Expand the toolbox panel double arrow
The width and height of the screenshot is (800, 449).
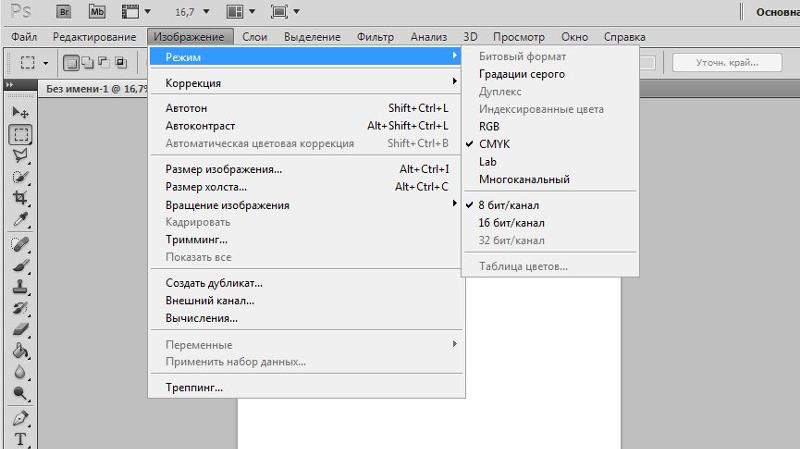coord(10,85)
